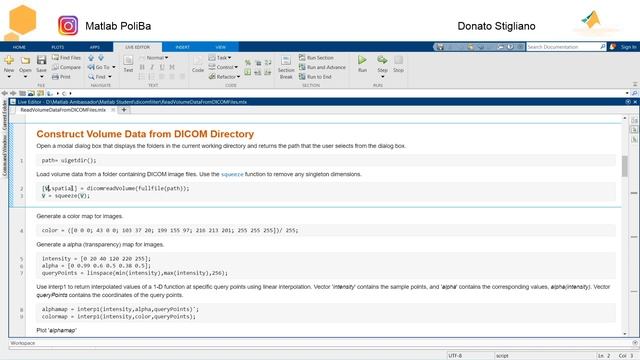The image size is (640, 360).
Task: Click the output inline view icon
Action: pyautogui.click(x=634, y=130)
